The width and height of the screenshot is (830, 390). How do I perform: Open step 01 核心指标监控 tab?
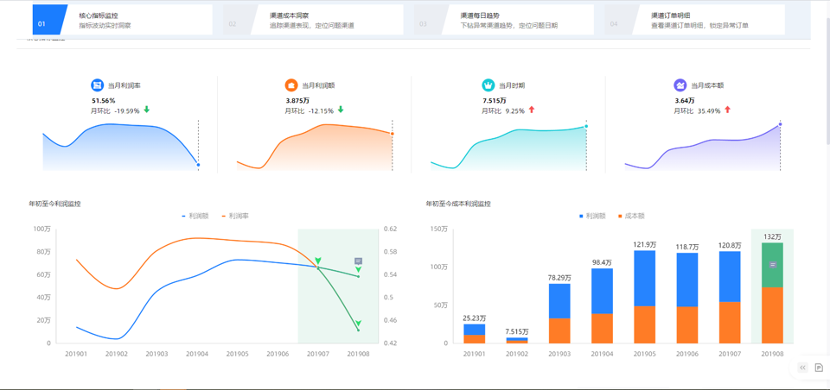point(122,20)
